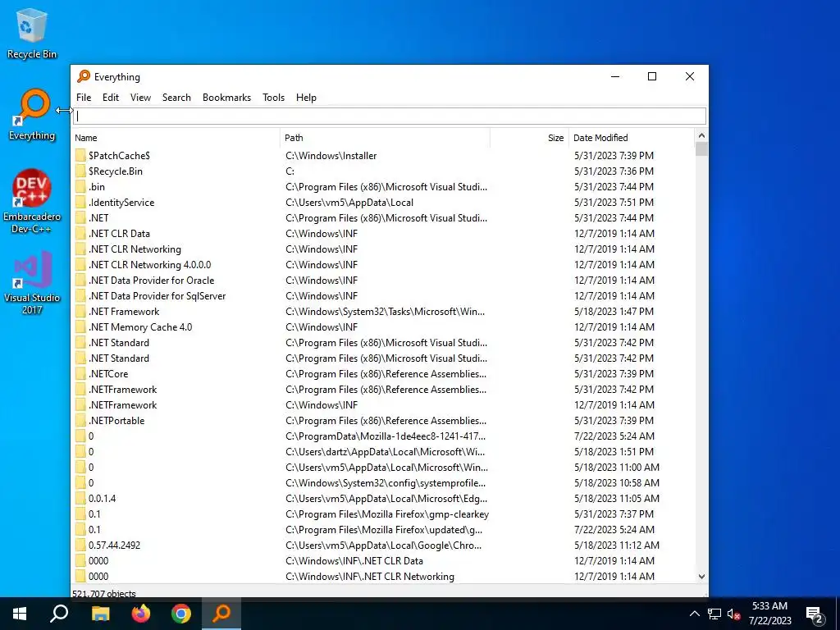The image size is (840, 630).
Task: Click the network status tray icon
Action: pos(714,614)
